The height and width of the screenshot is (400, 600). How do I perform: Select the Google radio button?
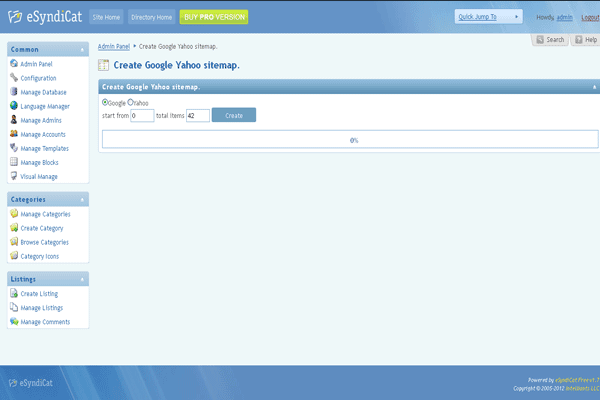(x=105, y=102)
